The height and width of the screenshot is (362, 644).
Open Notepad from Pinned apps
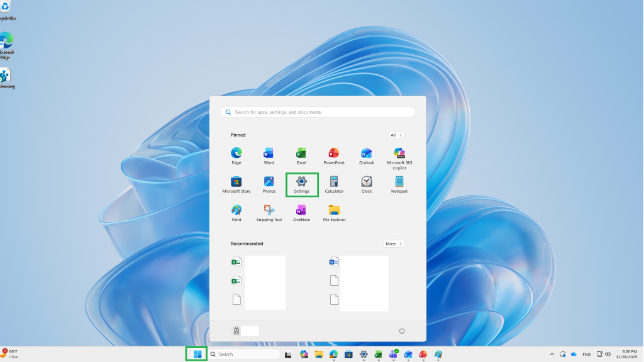pos(399,184)
